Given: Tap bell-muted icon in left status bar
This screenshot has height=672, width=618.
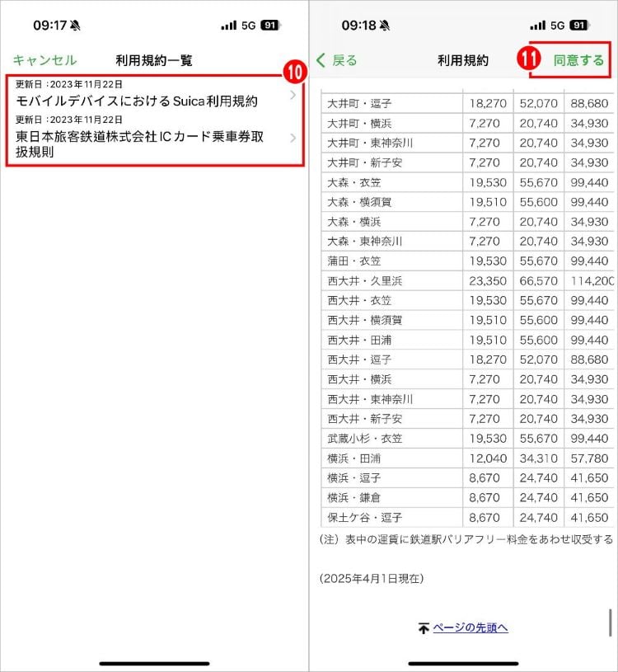Looking at the screenshot, I should [x=75, y=26].
